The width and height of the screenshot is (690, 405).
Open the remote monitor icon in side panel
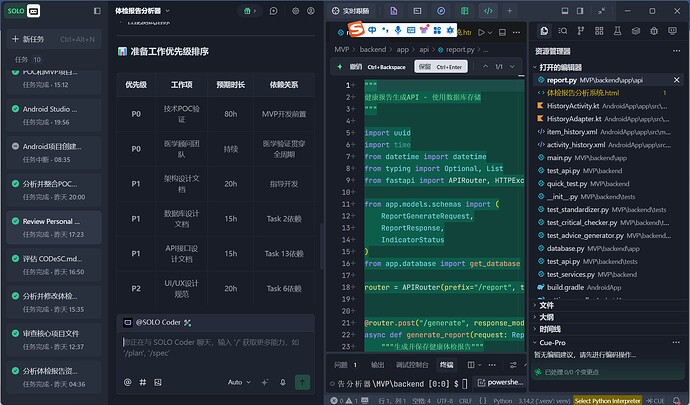point(672,30)
